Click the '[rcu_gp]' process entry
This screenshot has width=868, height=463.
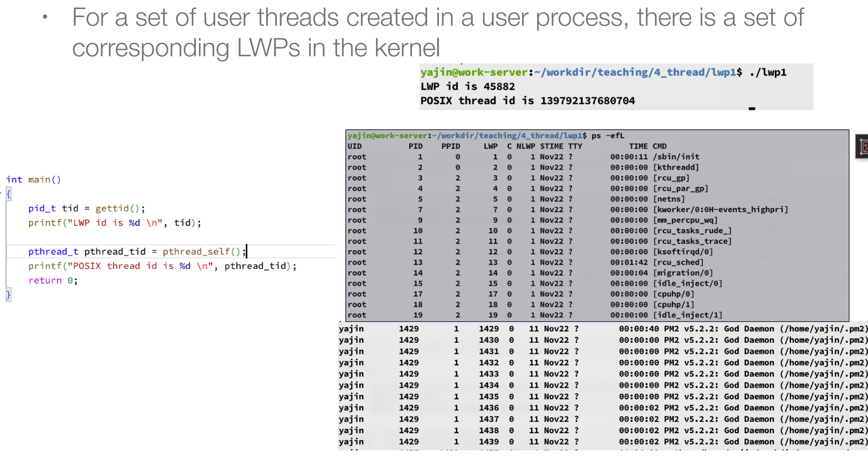[671, 178]
